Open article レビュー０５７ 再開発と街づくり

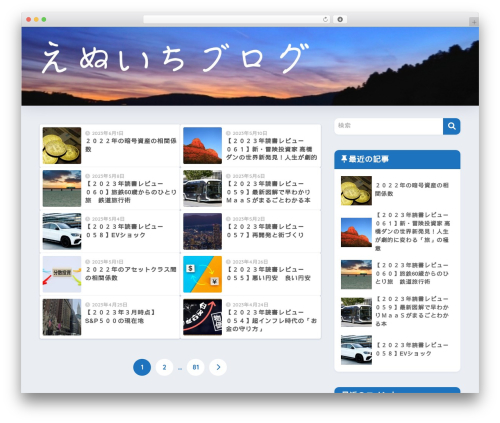tap(265, 231)
